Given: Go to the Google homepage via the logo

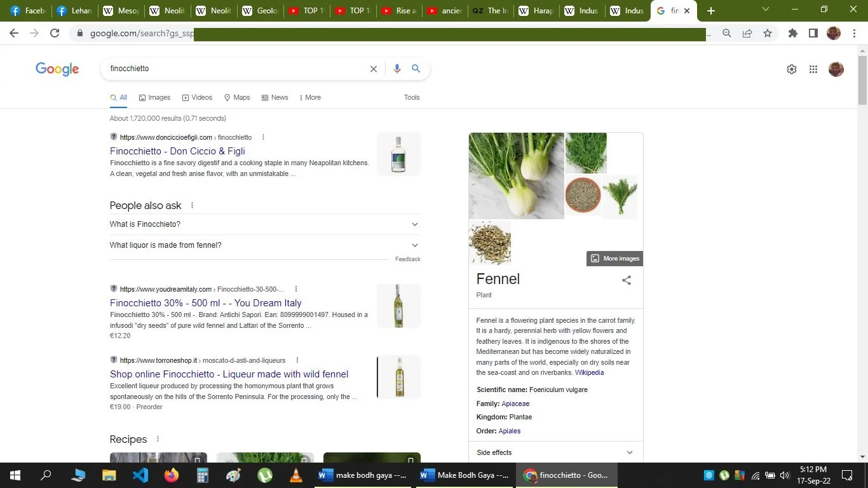Looking at the screenshot, I should pos(57,69).
